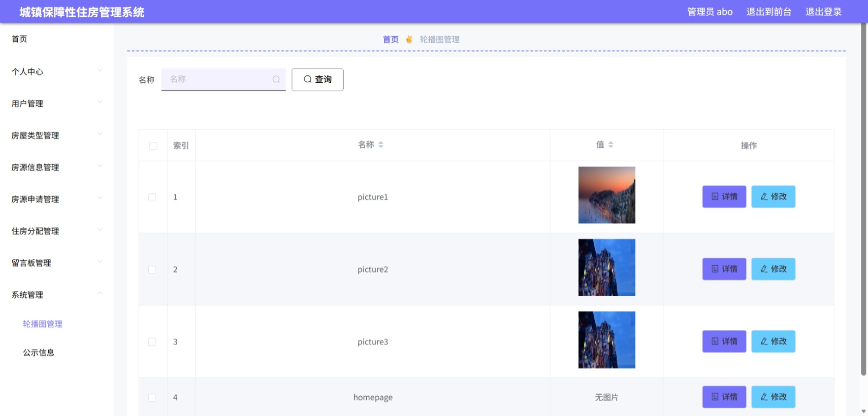
Task: Click the 轮播图管理 breadcrumb text
Action: click(440, 39)
